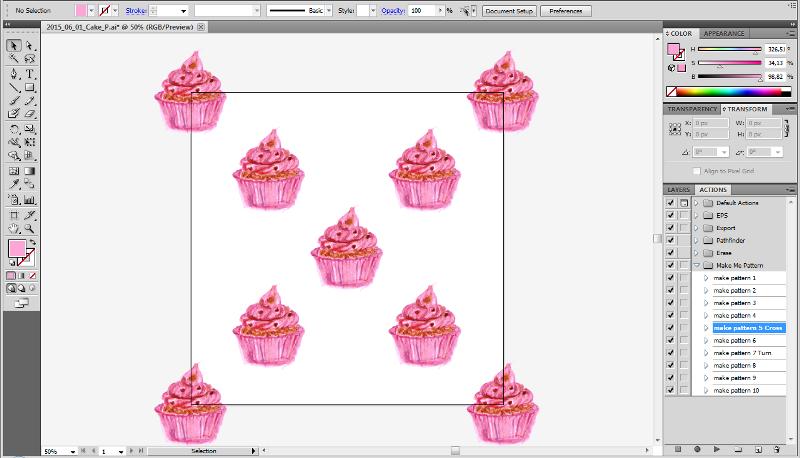Toggle dialog box for Default Actions set
Screen dimensions: 800x458
pyautogui.click(x=684, y=202)
